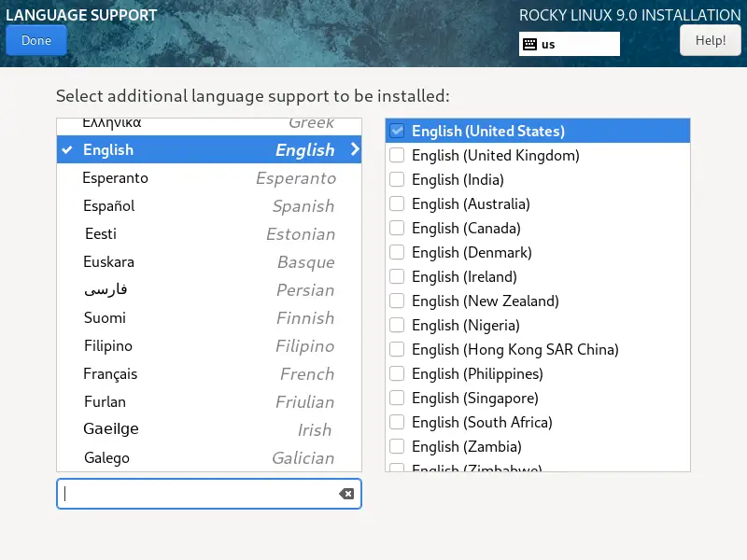The image size is (747, 560).
Task: Tick the English (Nigeria) checkbox
Action: point(397,325)
